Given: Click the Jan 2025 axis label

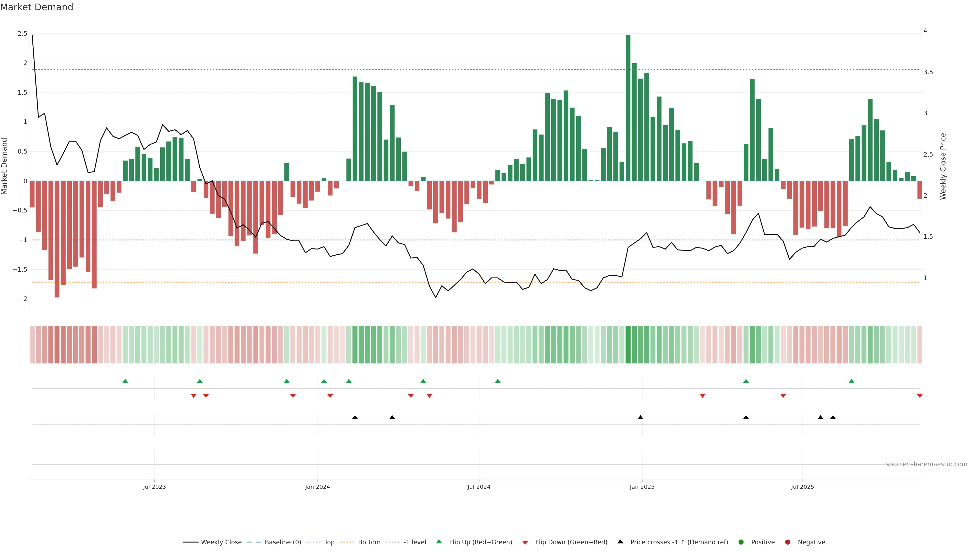Looking at the screenshot, I should pyautogui.click(x=642, y=487).
